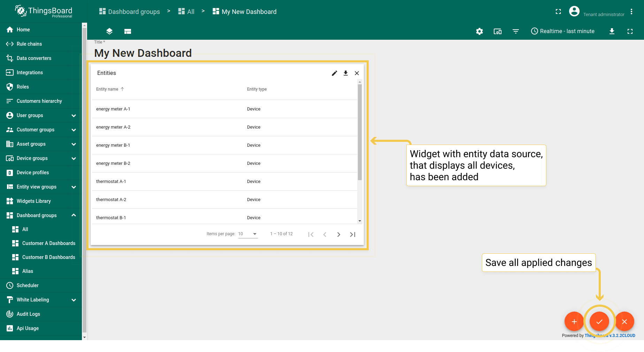Select thermostat A-1 row
The width and height of the screenshot is (644, 352).
[224, 182]
